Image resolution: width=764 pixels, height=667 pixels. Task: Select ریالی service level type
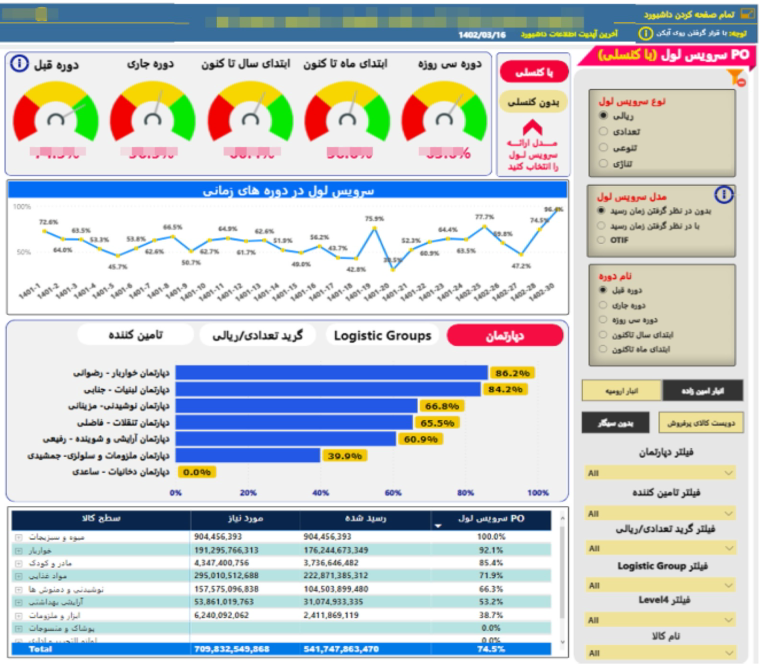click(603, 115)
